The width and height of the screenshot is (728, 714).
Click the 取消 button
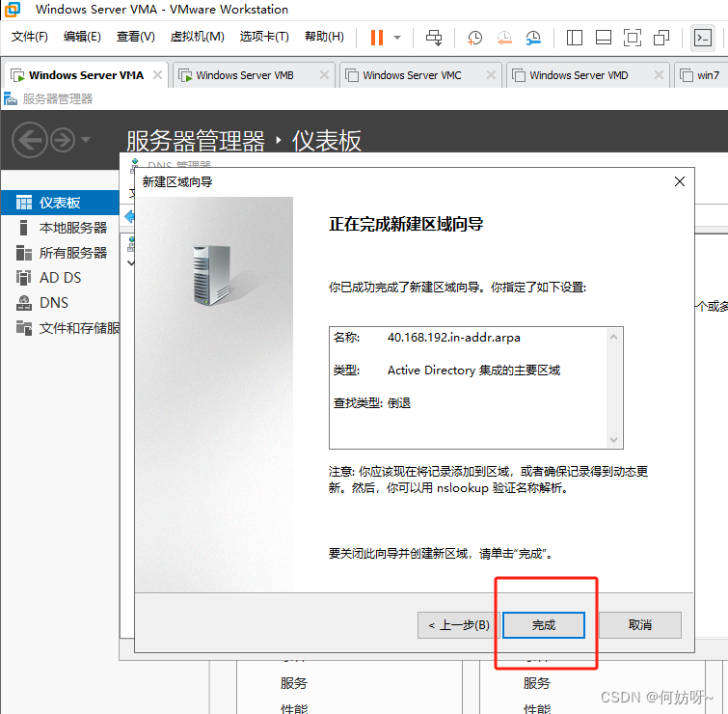click(640, 625)
